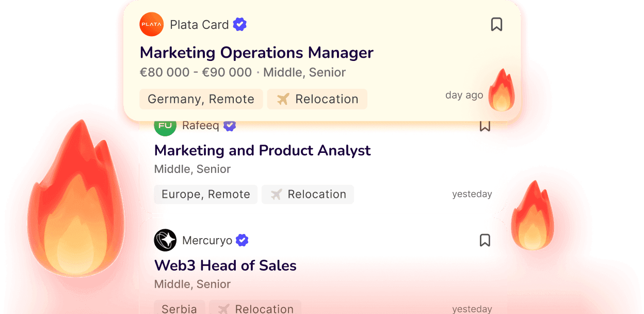Click flame icon on Plata Card listing
This screenshot has width=644, height=314.
pyautogui.click(x=501, y=91)
